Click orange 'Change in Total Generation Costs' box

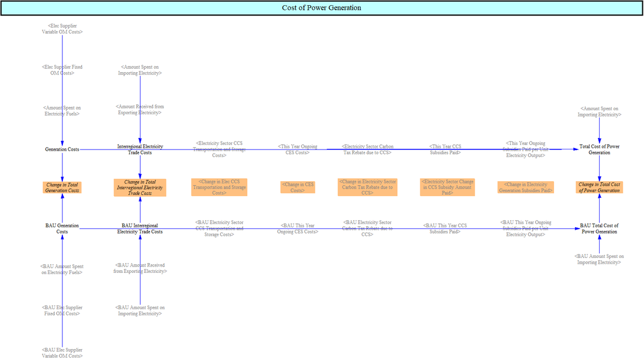click(x=62, y=187)
